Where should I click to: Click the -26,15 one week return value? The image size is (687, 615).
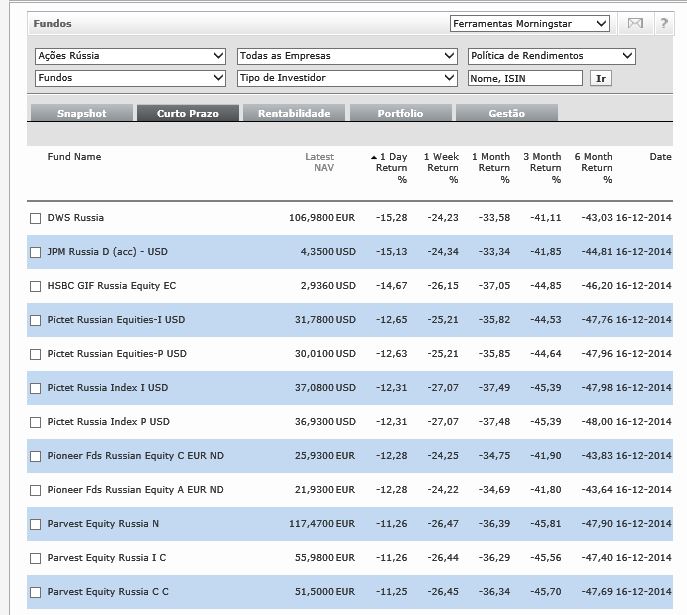(x=443, y=286)
